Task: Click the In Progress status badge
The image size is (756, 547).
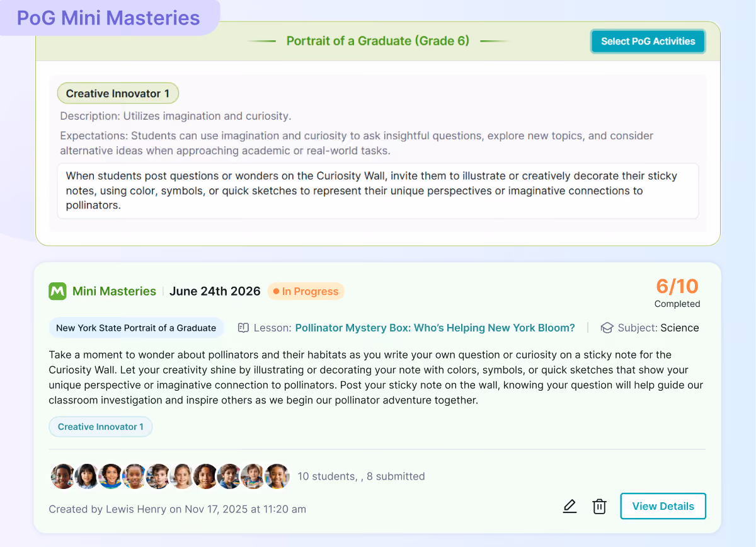Action: tap(306, 291)
